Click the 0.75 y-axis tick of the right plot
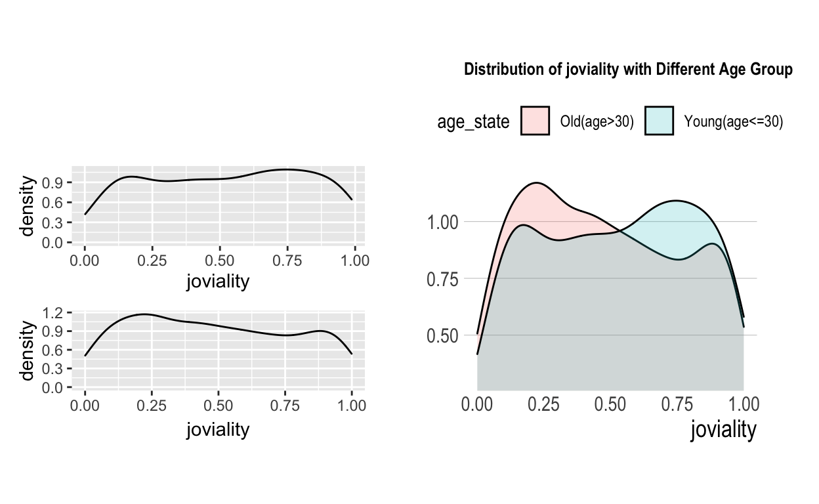Image resolution: width=819 pixels, height=504 pixels. (442, 279)
